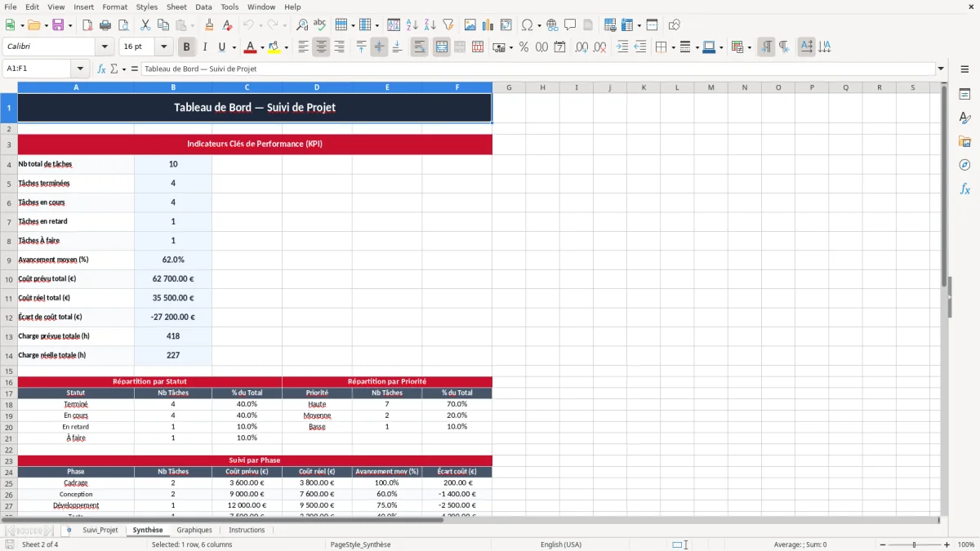Click the sidebar settings hamburger button
This screenshot has height=551, width=980.
point(964,69)
